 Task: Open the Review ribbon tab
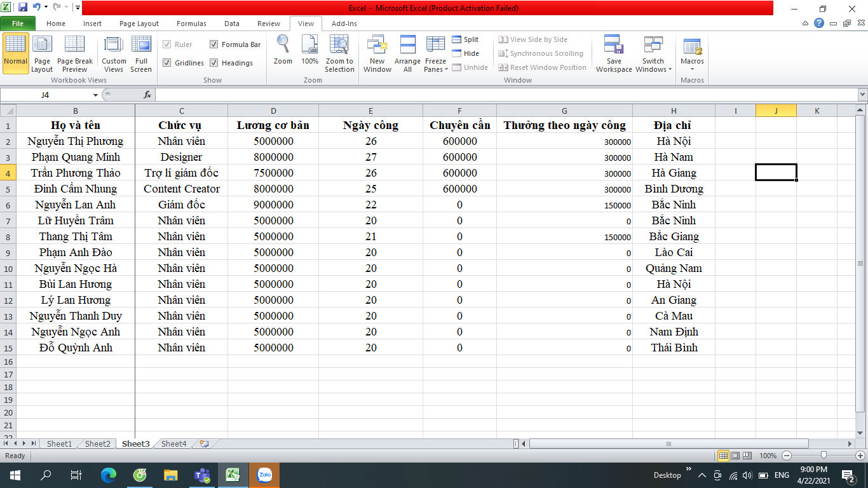coord(269,24)
